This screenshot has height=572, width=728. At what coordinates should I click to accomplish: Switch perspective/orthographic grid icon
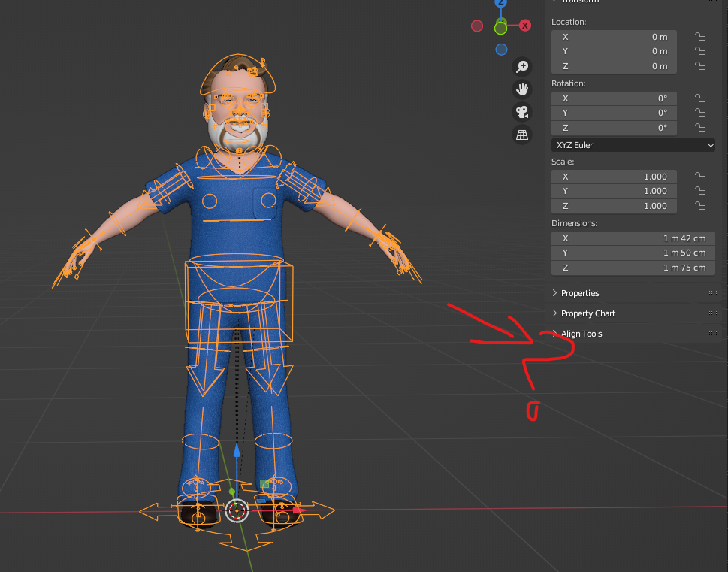point(522,135)
